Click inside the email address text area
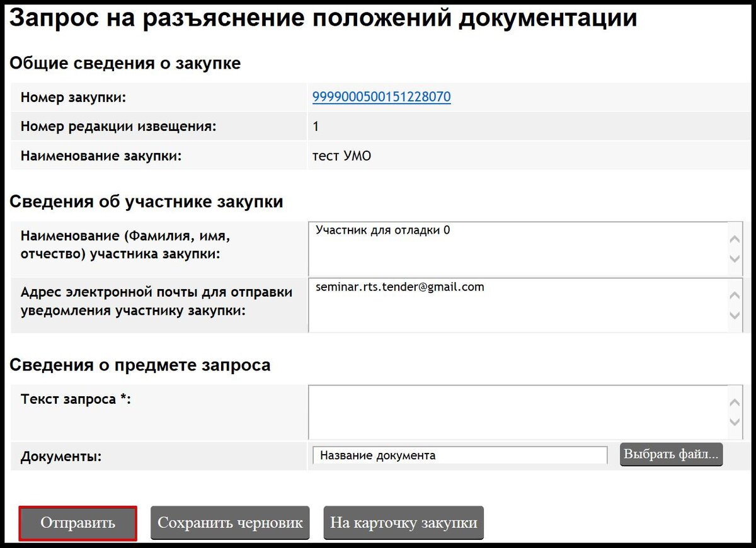The height and width of the screenshot is (548, 756). (504, 305)
